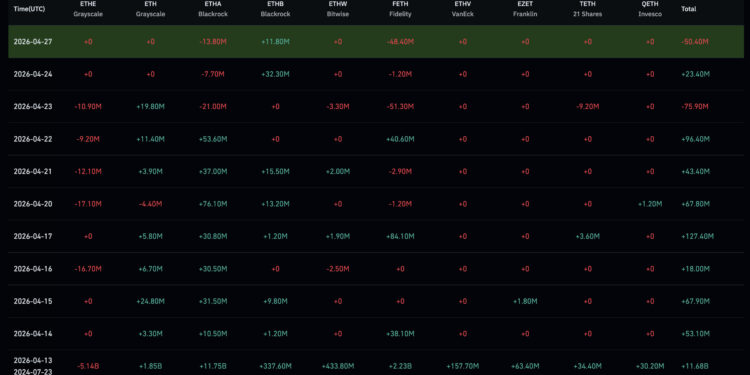Select the -48.40M FETH value

coord(400,42)
